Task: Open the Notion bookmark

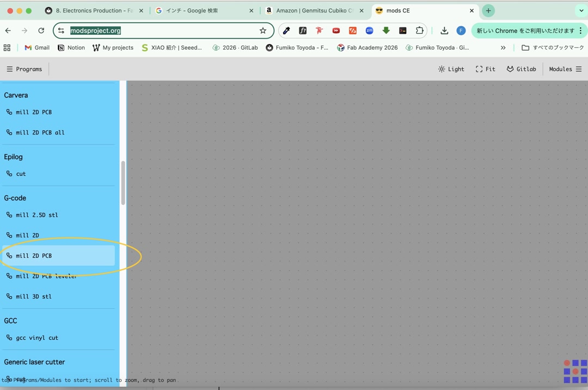Action: pyautogui.click(x=71, y=47)
